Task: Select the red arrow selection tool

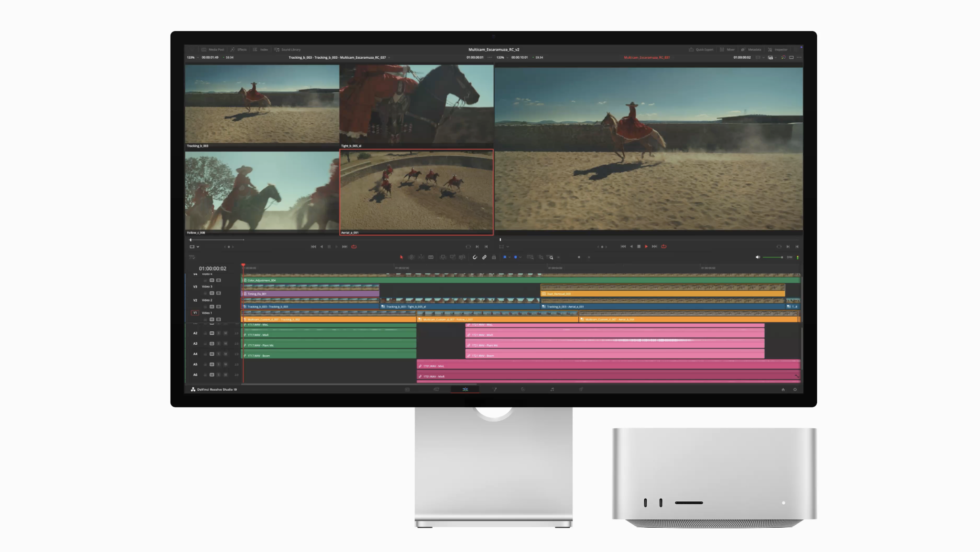Action: (401, 257)
